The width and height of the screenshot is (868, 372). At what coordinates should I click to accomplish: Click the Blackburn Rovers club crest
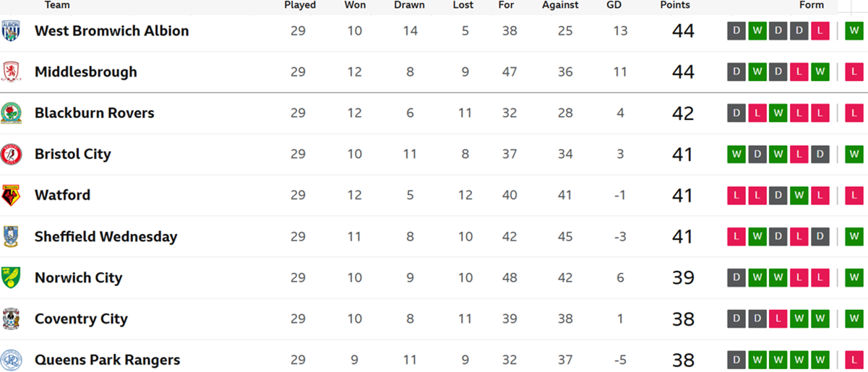[x=10, y=113]
